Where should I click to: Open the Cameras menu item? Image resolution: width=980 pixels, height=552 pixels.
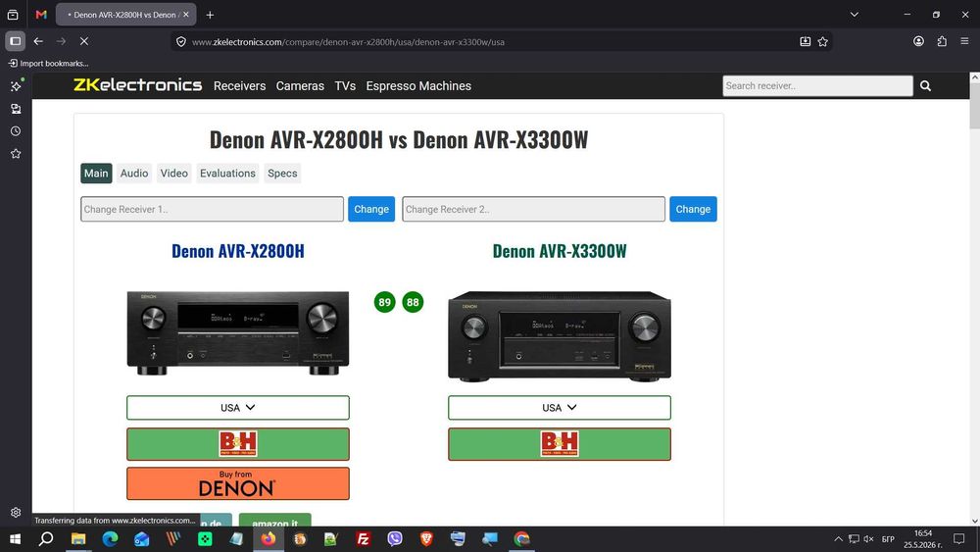click(300, 86)
